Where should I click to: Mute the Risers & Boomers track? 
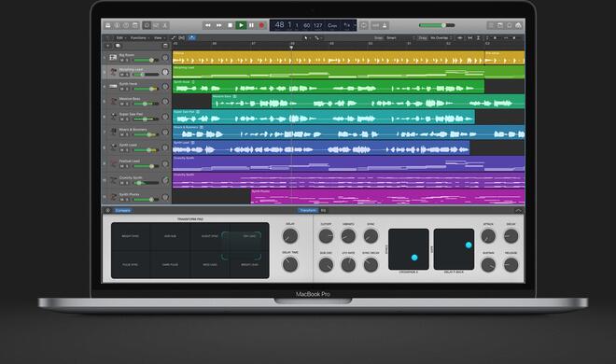pos(121,134)
